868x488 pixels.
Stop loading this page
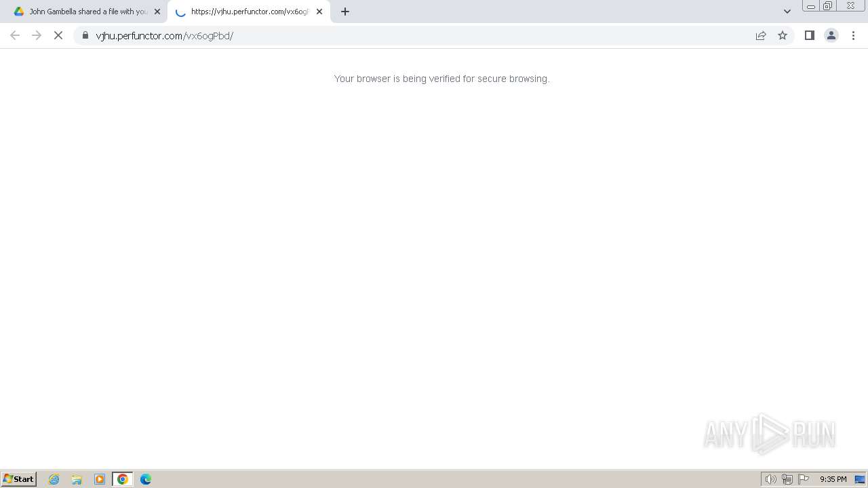58,35
